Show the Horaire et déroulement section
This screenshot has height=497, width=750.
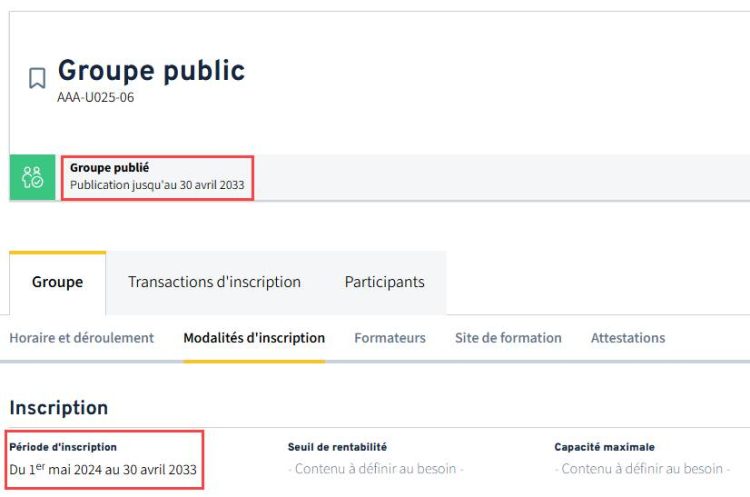pyautogui.click(x=81, y=338)
